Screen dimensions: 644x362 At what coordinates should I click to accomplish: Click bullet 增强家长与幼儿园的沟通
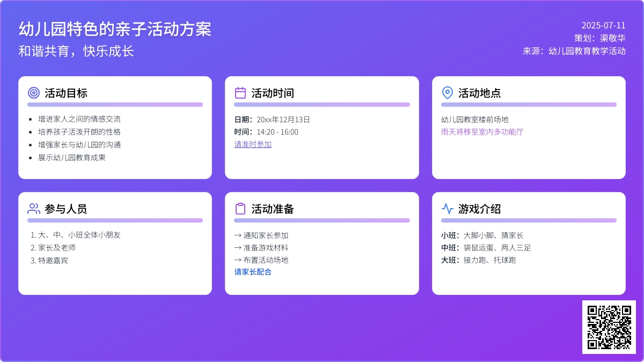79,145
